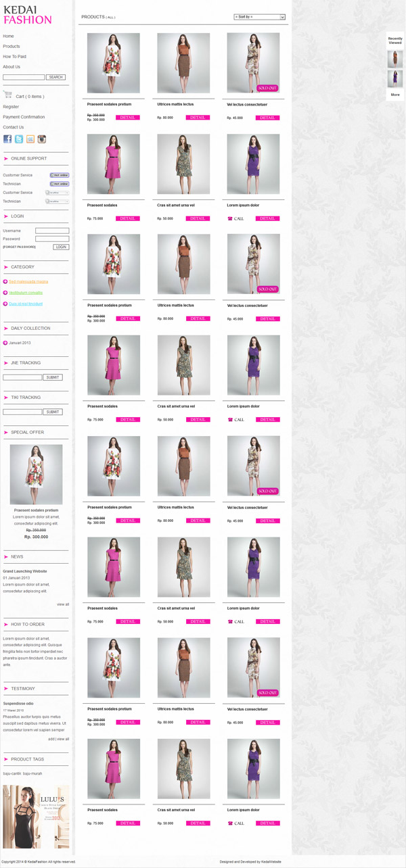Click the orange social icon beside Twitter
The height and width of the screenshot is (868, 406).
(x=30, y=139)
